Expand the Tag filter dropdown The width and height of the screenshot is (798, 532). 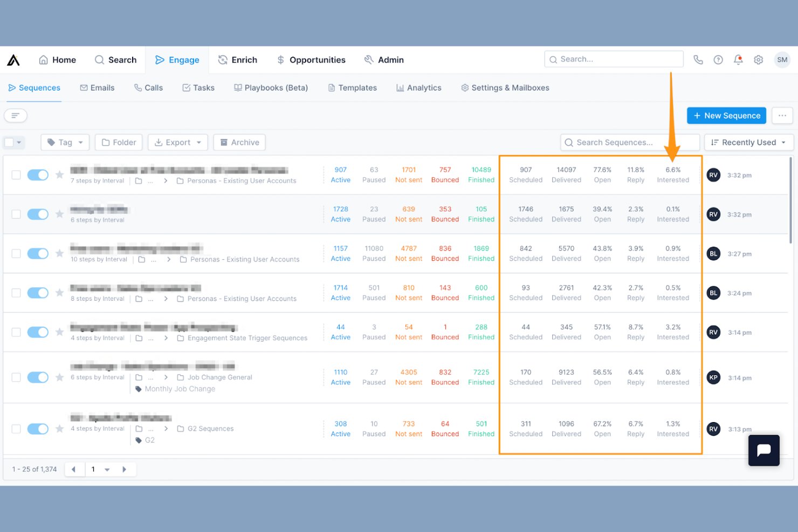click(65, 142)
